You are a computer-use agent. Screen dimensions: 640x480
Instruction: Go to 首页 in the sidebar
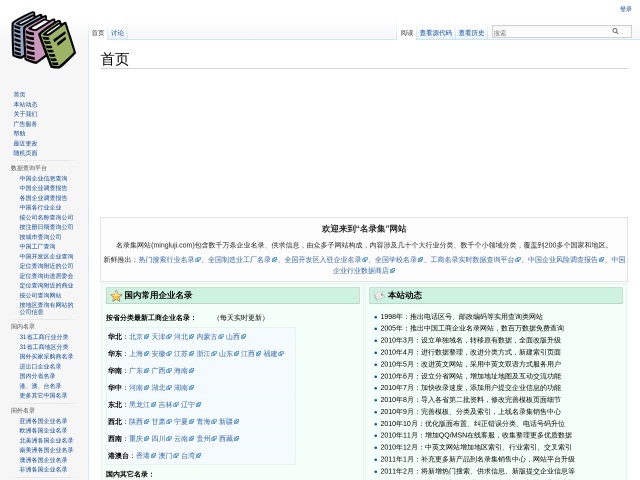point(19,94)
